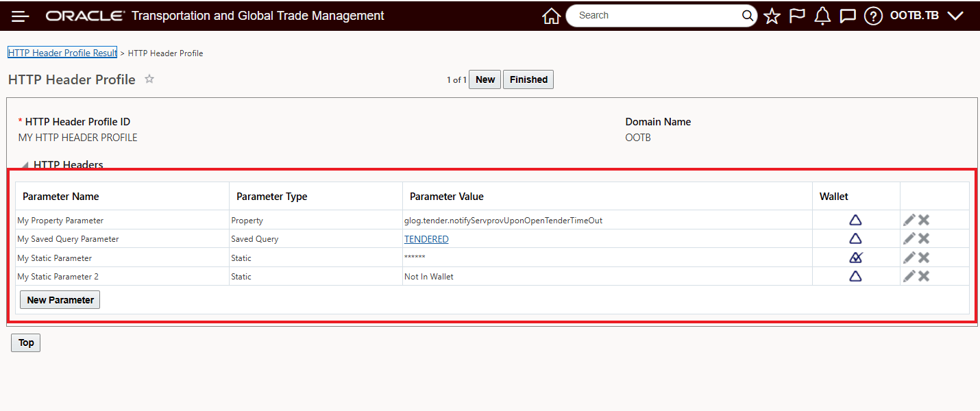Open the TENDERED saved query link
The width and height of the screenshot is (980, 411).
pyautogui.click(x=425, y=238)
